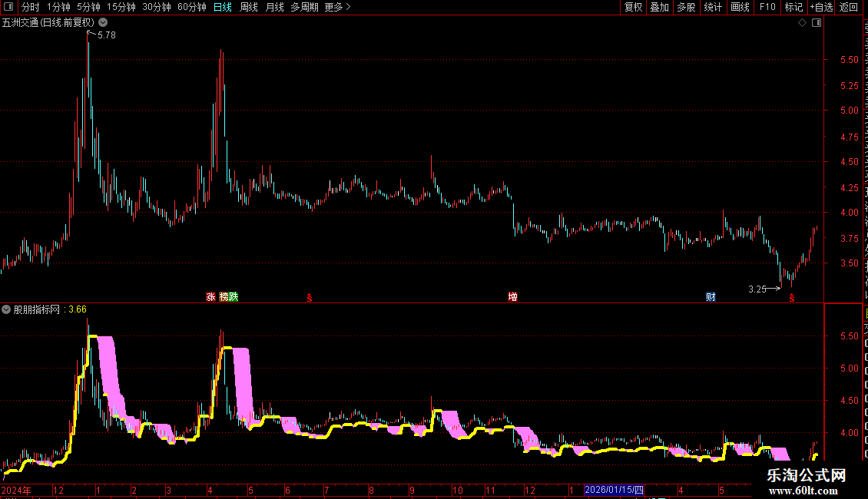868x499 pixels.
Task: Click the 涨 event marker icon
Action: [x=211, y=297]
